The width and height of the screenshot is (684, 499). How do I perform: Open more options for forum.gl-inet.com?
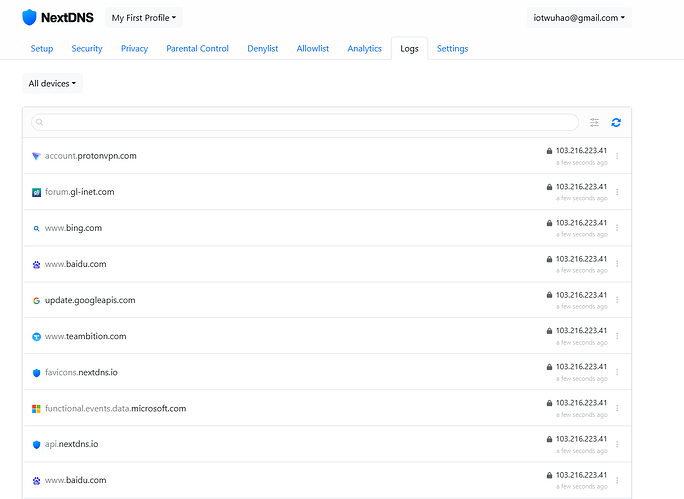(617, 192)
